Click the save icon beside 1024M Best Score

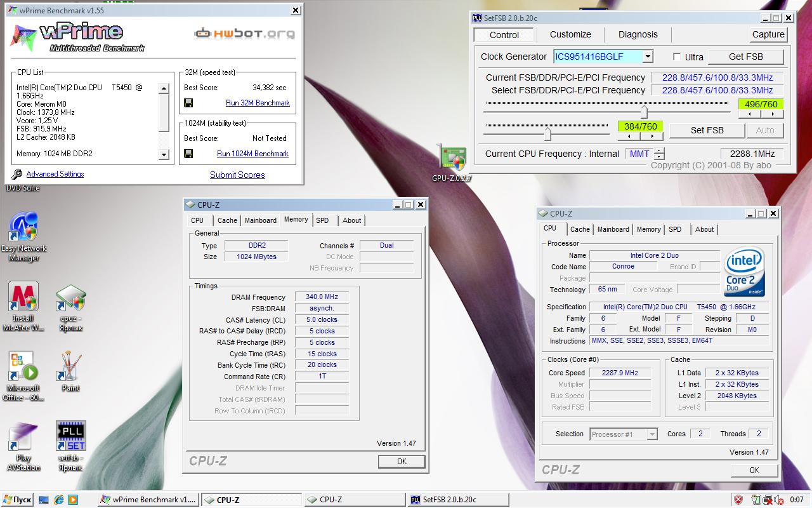(x=188, y=154)
